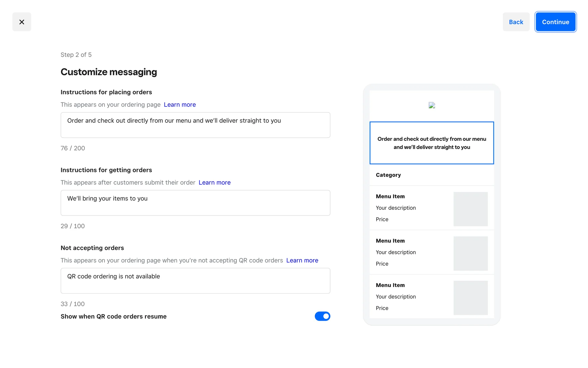Screen dimensions: 588x368
Task: Open Learn more for not accepting orders
Action: coord(302,260)
